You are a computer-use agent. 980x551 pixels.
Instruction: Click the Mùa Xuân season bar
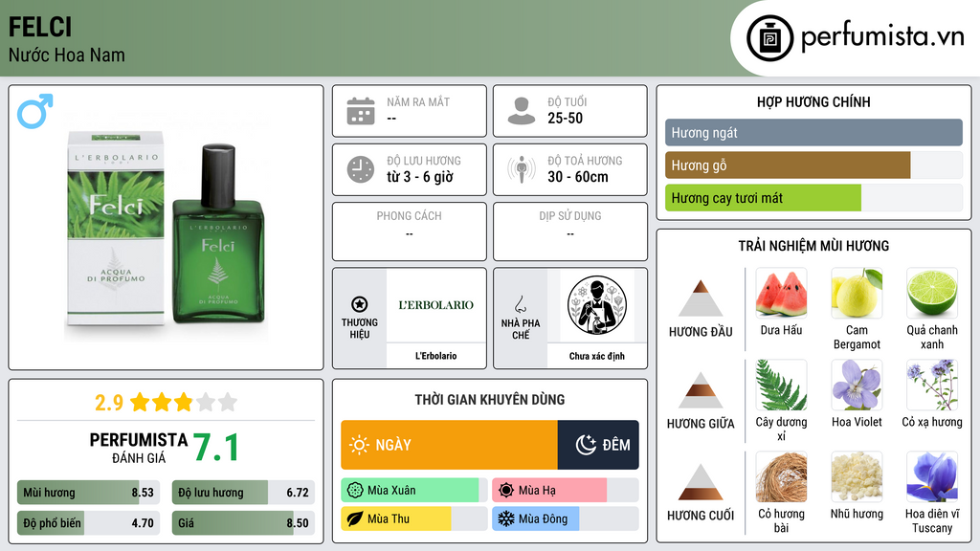tap(413, 491)
